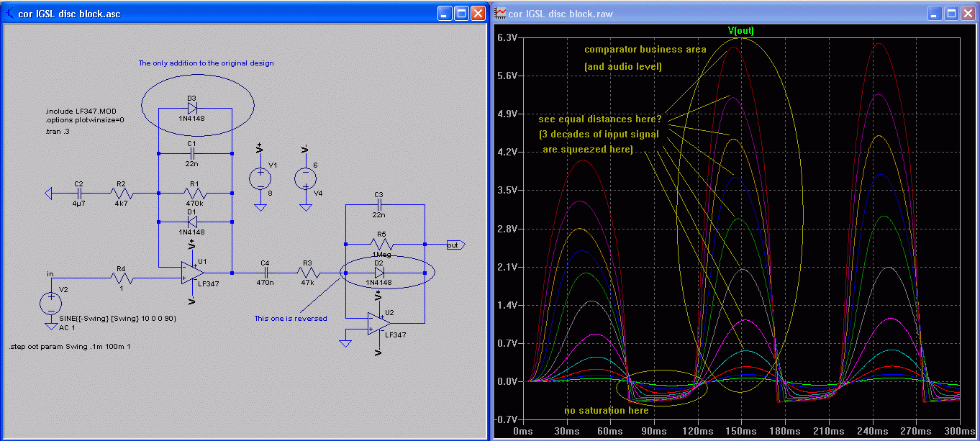Click the waveform window title bar icon
The image size is (980, 441).
[x=501, y=13]
